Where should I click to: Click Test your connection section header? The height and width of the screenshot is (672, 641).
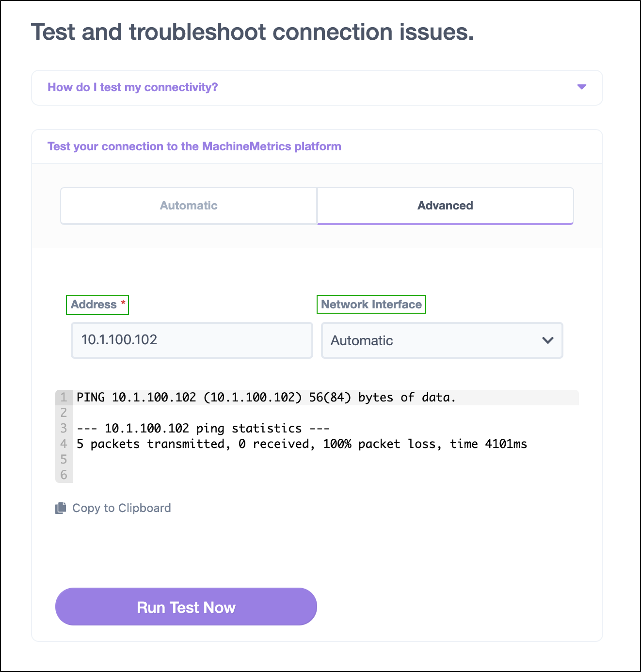point(194,146)
